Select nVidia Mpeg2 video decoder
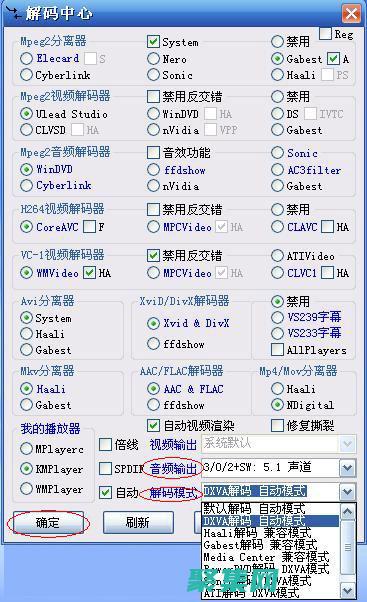The image size is (367, 602). [x=153, y=130]
